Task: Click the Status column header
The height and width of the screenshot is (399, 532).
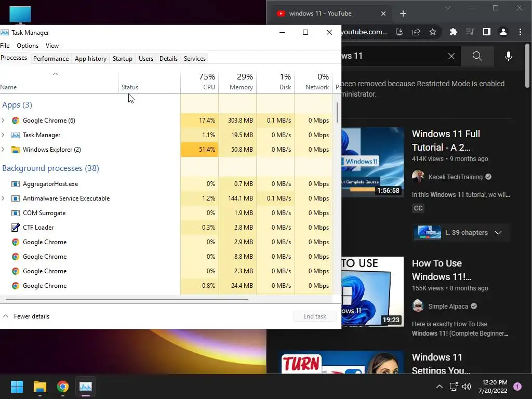Action: pyautogui.click(x=149, y=82)
